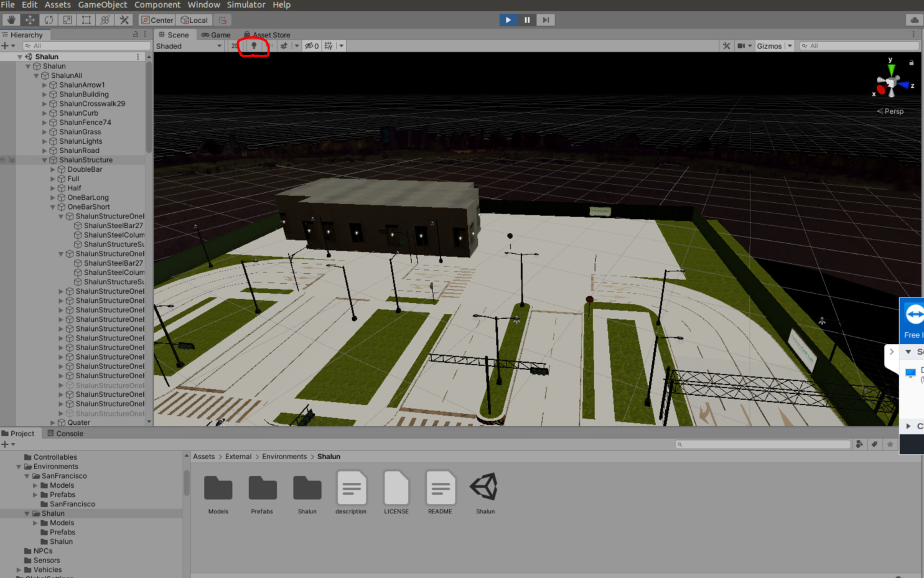
Task: Open the Assets menu
Action: [x=58, y=5]
